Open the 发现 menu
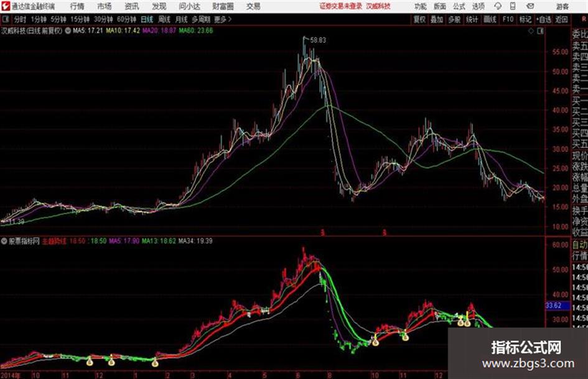Screen dimensions: 588x379 click(159, 6)
